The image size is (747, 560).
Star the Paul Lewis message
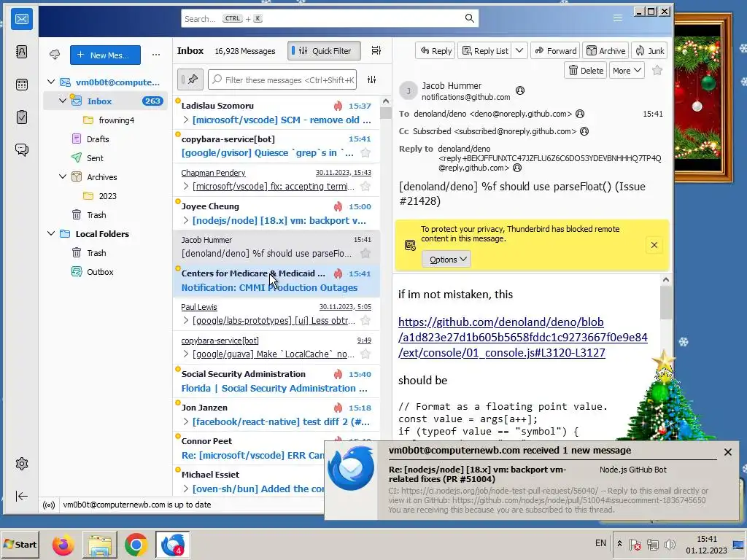click(365, 321)
